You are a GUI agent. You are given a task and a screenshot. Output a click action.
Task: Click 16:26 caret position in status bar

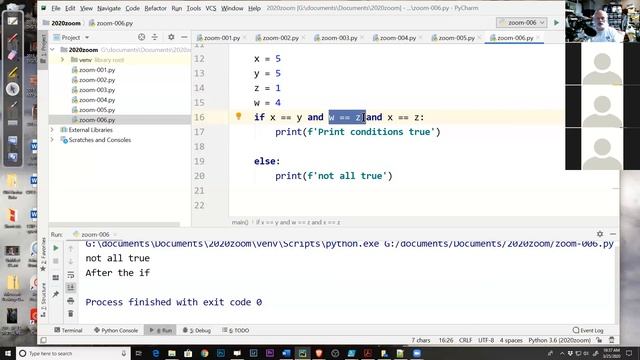pos(446,340)
